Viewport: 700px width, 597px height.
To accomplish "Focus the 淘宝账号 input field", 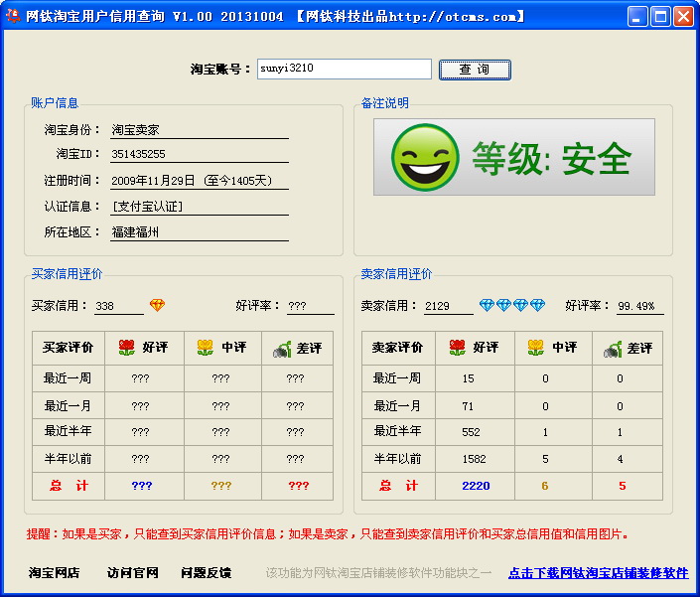I will pos(345,70).
